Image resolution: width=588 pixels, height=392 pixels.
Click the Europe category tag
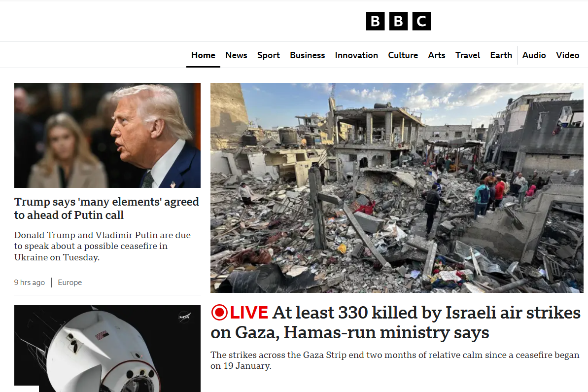pos(70,283)
